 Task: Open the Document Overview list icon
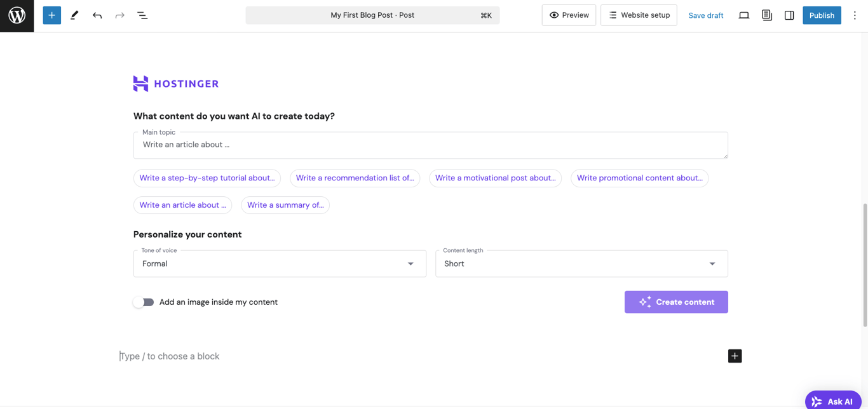[x=142, y=15]
